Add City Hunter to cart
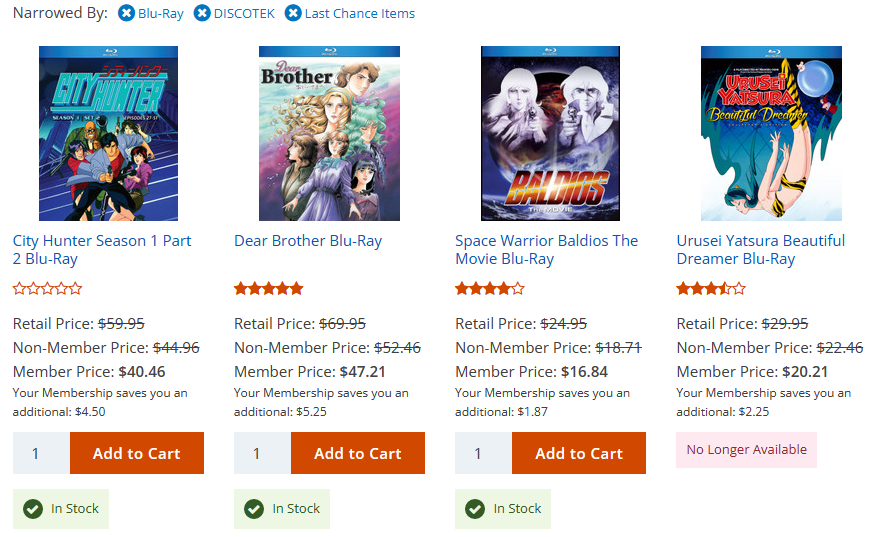The width and height of the screenshot is (871, 537). tap(137, 453)
